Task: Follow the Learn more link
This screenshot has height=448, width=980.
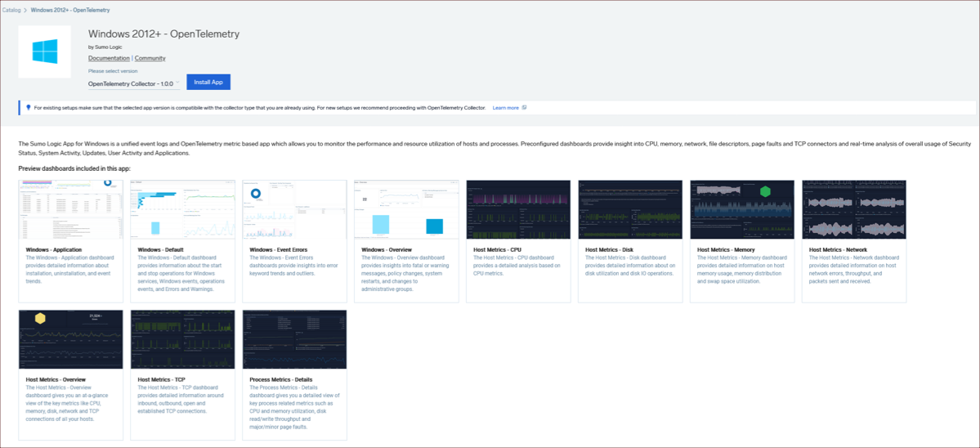Action: point(505,108)
